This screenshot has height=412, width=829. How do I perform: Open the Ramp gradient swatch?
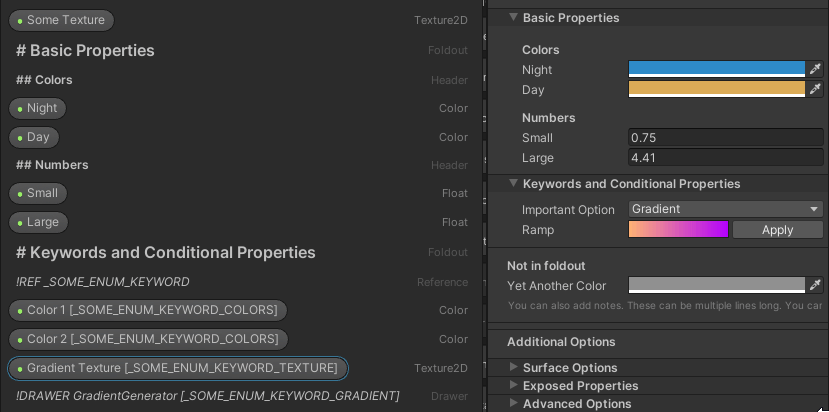[x=678, y=230]
